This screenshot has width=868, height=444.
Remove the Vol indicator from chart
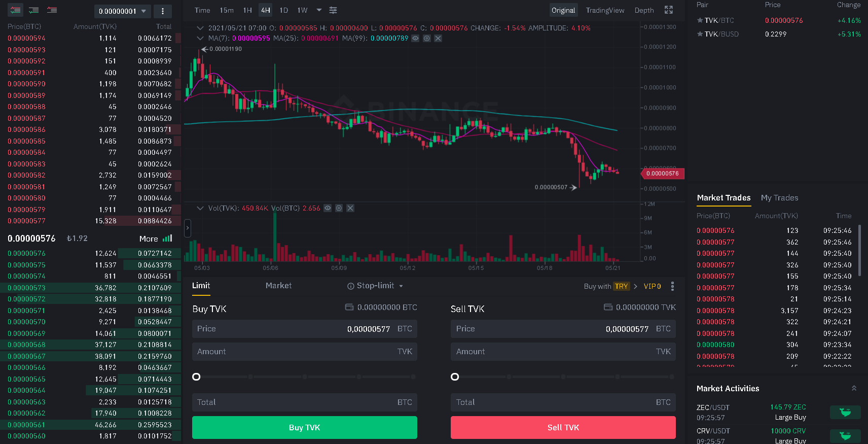coord(350,208)
